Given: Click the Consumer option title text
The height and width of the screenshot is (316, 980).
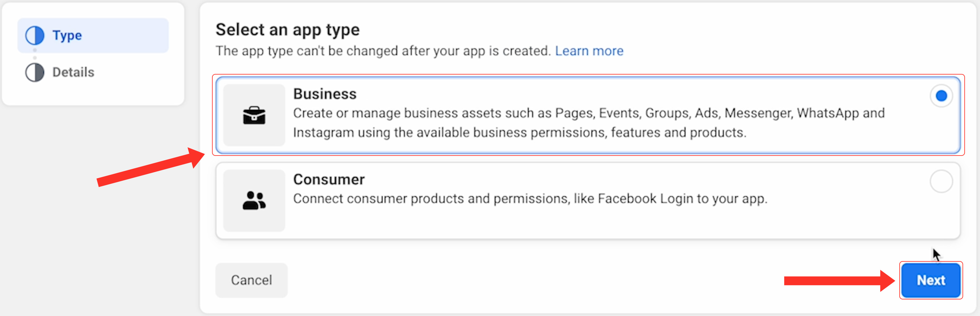Looking at the screenshot, I should tap(329, 179).
